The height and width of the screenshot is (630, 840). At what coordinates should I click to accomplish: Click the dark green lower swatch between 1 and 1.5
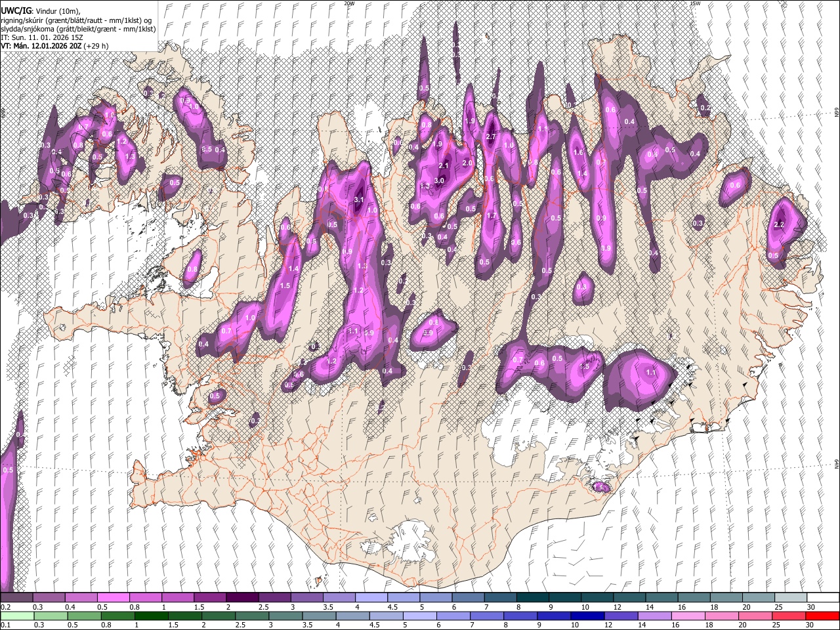[x=152, y=616]
